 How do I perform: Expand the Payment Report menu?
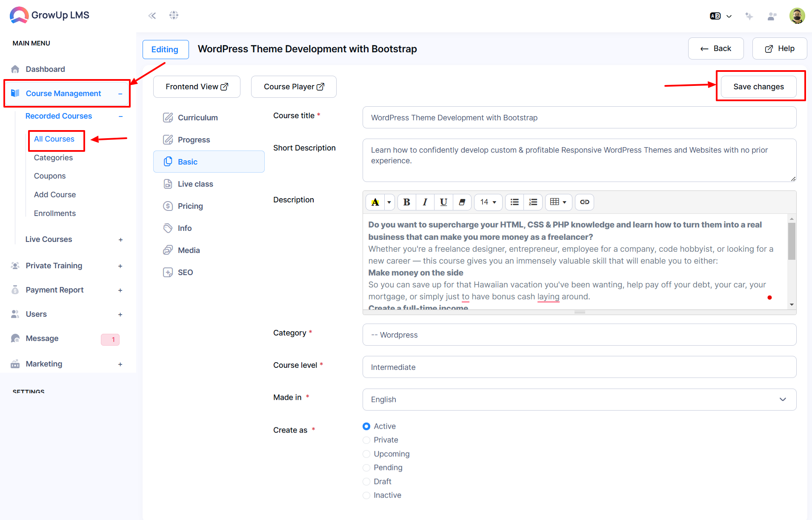click(120, 290)
